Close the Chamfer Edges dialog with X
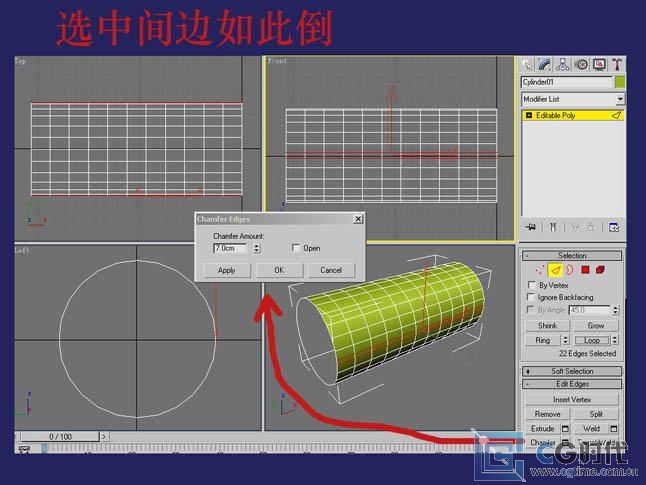The width and height of the screenshot is (646, 485). tap(358, 219)
